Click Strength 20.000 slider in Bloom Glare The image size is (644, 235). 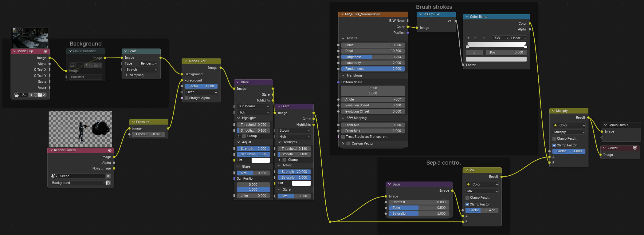tap(294, 172)
